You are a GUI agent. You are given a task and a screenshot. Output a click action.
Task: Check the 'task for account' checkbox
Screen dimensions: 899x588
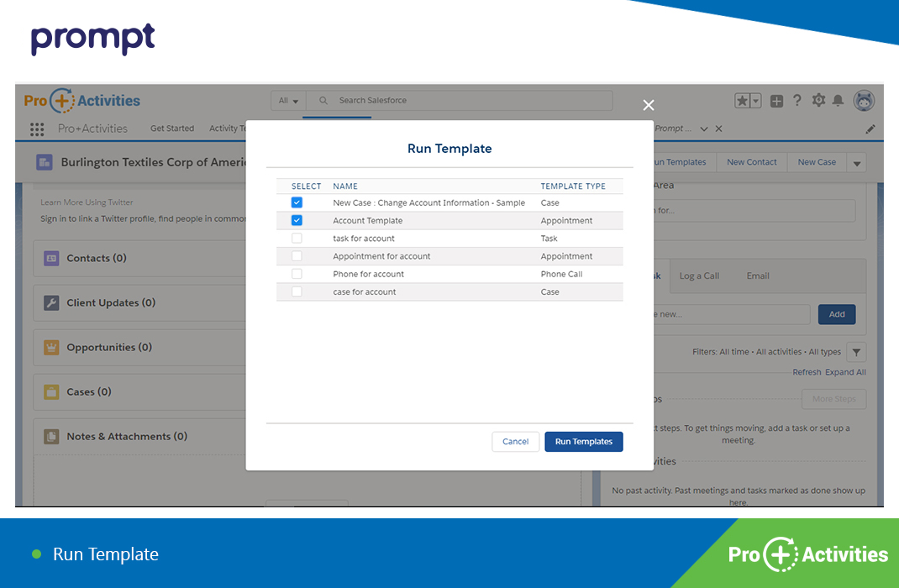click(x=297, y=239)
